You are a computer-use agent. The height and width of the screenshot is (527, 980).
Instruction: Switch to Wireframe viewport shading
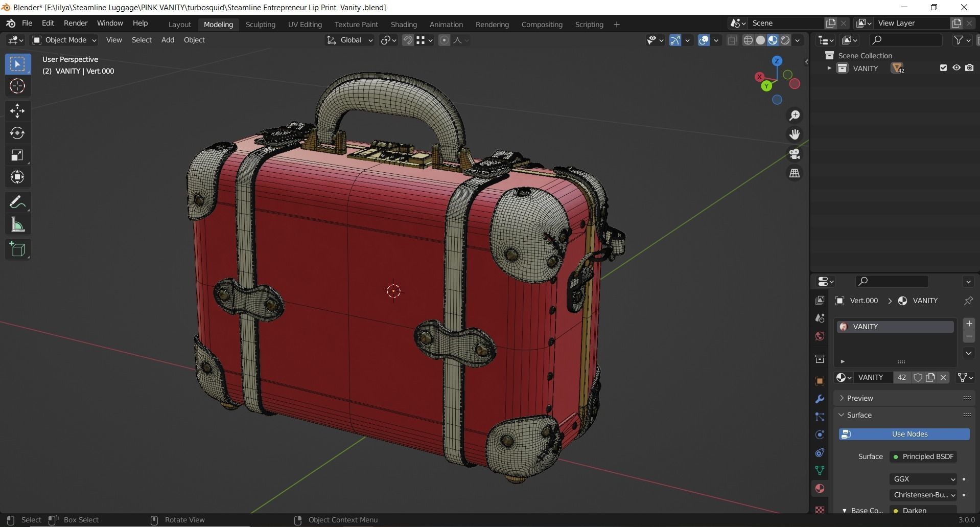tap(748, 40)
